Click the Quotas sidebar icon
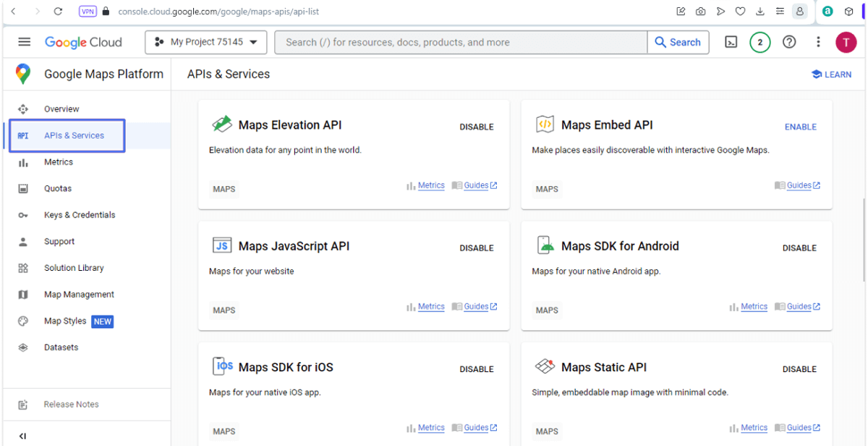 point(23,189)
